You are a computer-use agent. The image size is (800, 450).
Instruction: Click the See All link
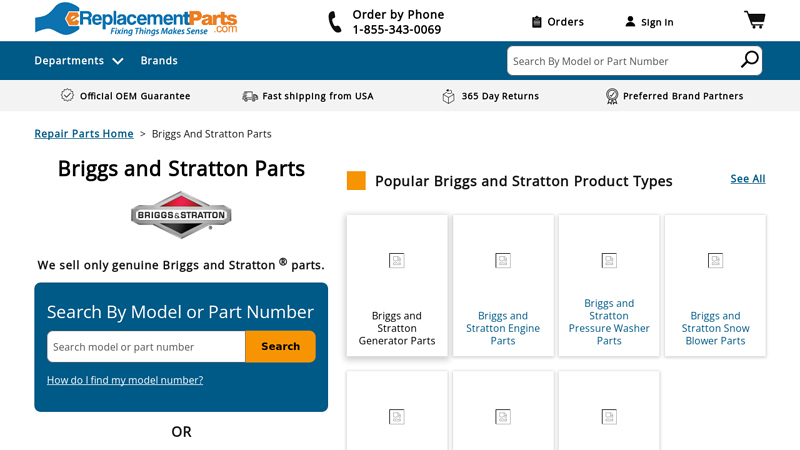(x=747, y=179)
